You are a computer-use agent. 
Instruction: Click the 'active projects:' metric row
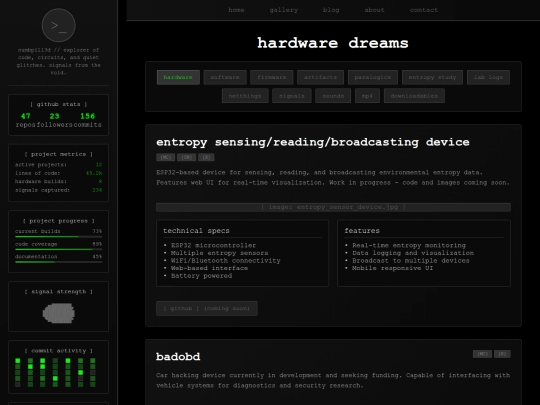[x=59, y=165]
